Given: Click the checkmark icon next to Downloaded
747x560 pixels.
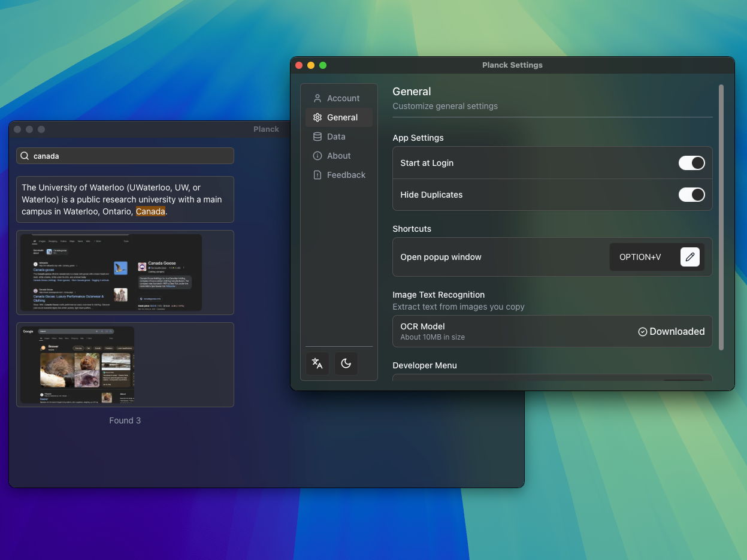Looking at the screenshot, I should point(642,331).
